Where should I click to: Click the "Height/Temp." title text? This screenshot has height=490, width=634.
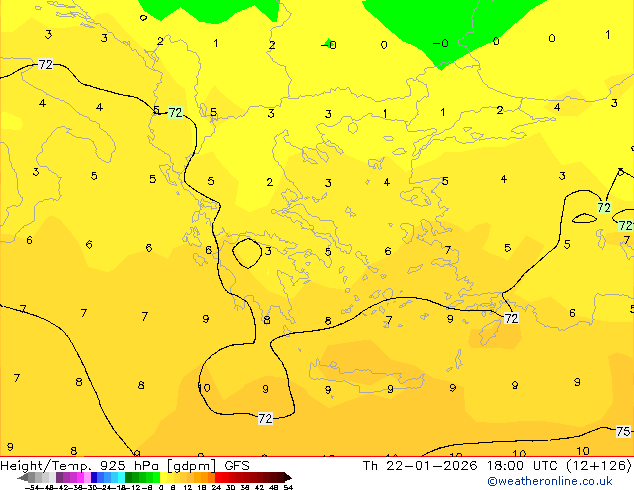coord(46,466)
